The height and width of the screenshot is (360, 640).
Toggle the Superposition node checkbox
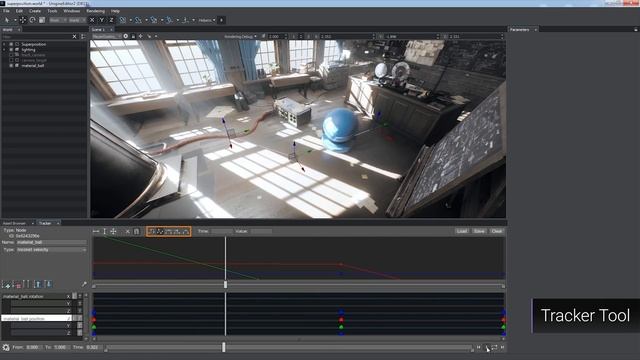click(x=11, y=44)
